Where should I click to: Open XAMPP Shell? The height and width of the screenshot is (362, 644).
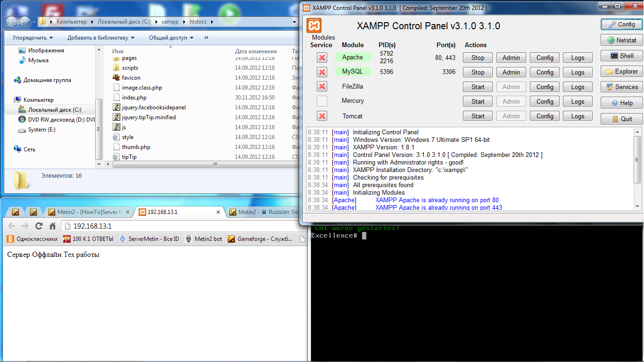pos(621,56)
